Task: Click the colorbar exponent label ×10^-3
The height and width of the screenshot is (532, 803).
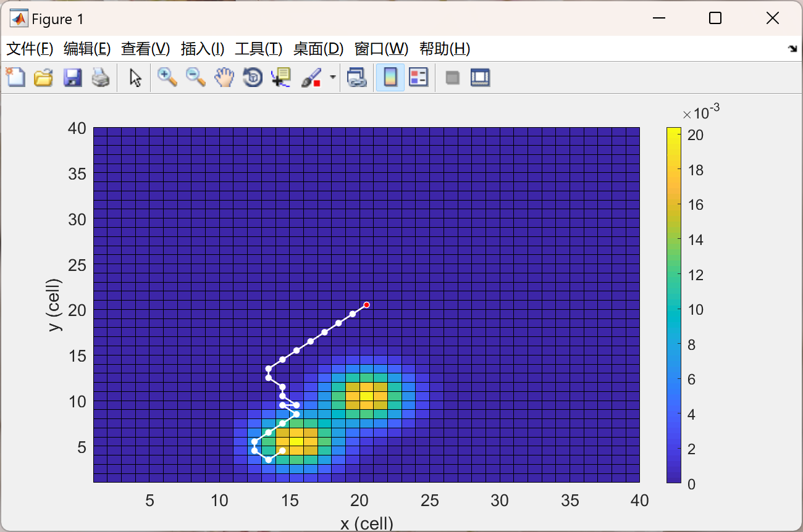Action: (x=701, y=112)
